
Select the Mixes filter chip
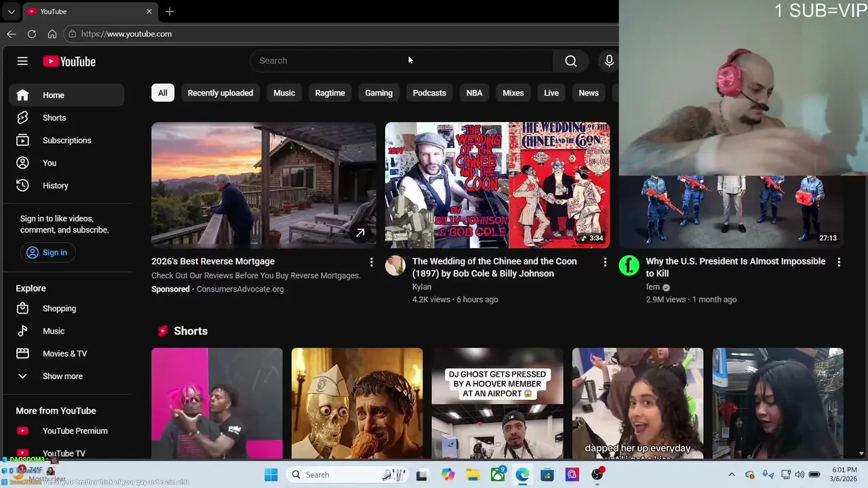(x=513, y=93)
